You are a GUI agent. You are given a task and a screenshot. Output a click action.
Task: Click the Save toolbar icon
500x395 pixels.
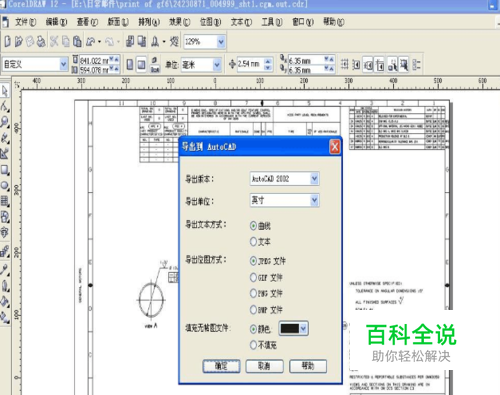pyautogui.click(x=30, y=42)
